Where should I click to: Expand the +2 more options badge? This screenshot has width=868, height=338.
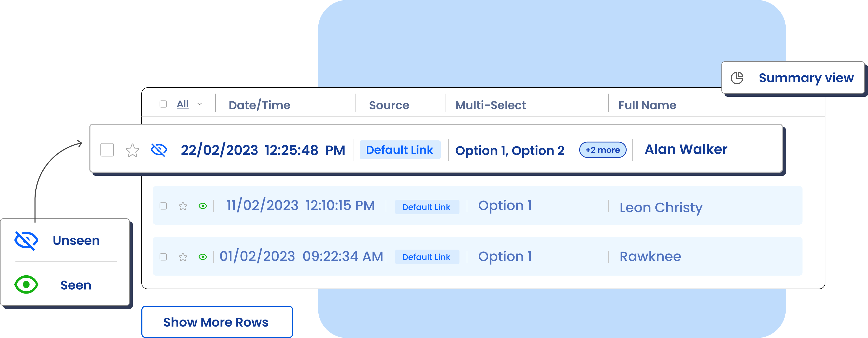pyautogui.click(x=602, y=149)
